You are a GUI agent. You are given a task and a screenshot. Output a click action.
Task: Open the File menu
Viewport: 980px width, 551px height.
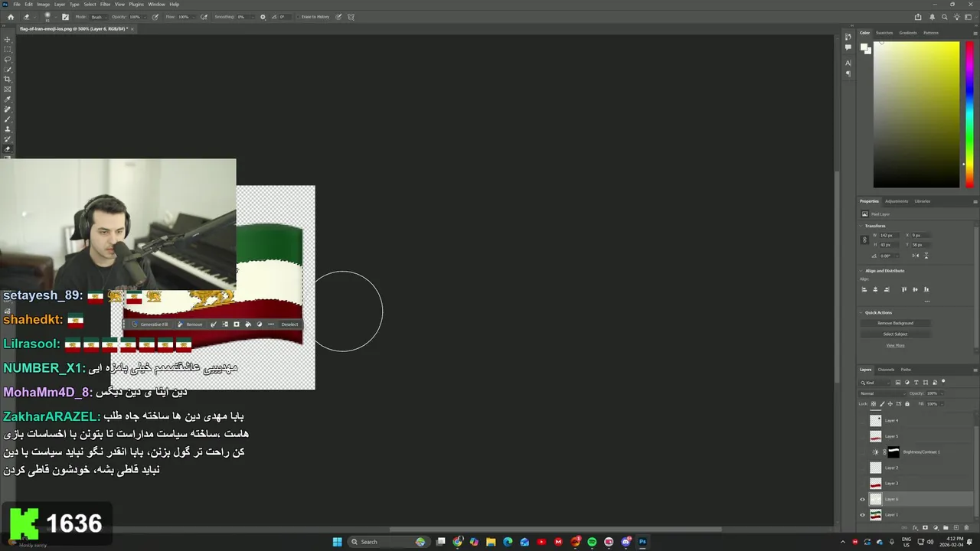pyautogui.click(x=17, y=4)
